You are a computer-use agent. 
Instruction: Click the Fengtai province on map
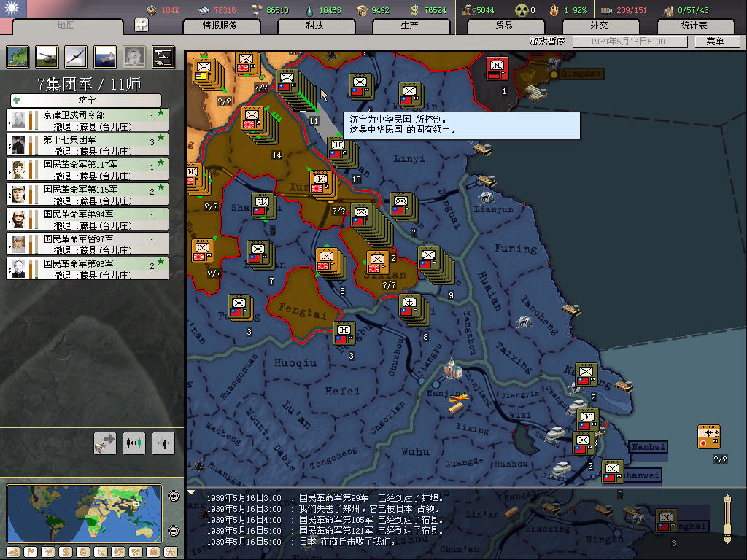click(x=303, y=311)
